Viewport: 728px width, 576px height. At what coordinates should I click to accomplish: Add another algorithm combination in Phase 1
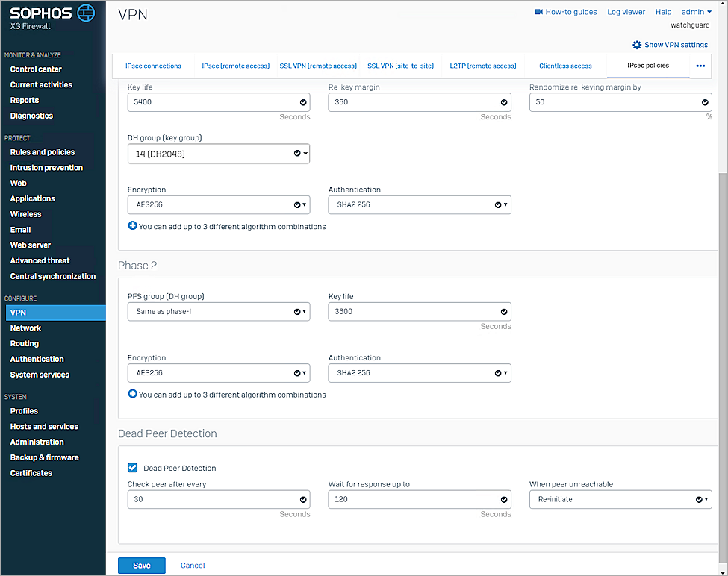[x=133, y=227]
